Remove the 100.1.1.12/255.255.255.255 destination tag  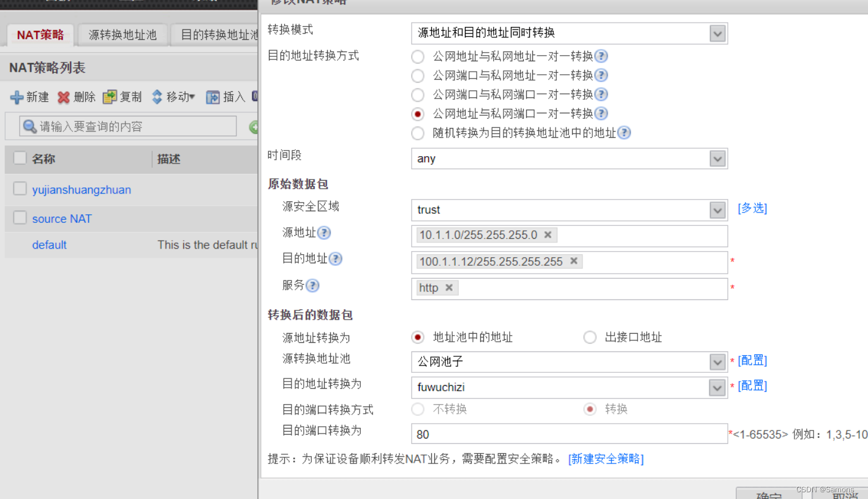click(573, 261)
